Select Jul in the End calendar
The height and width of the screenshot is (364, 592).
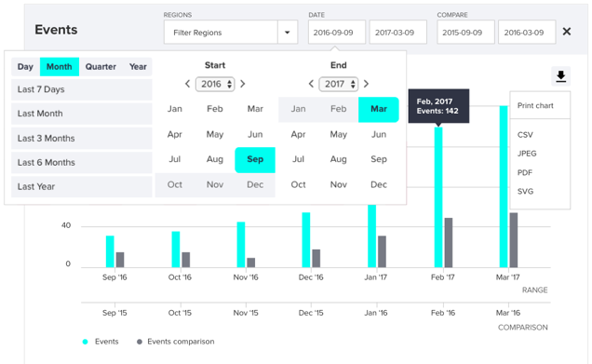pyautogui.click(x=298, y=159)
